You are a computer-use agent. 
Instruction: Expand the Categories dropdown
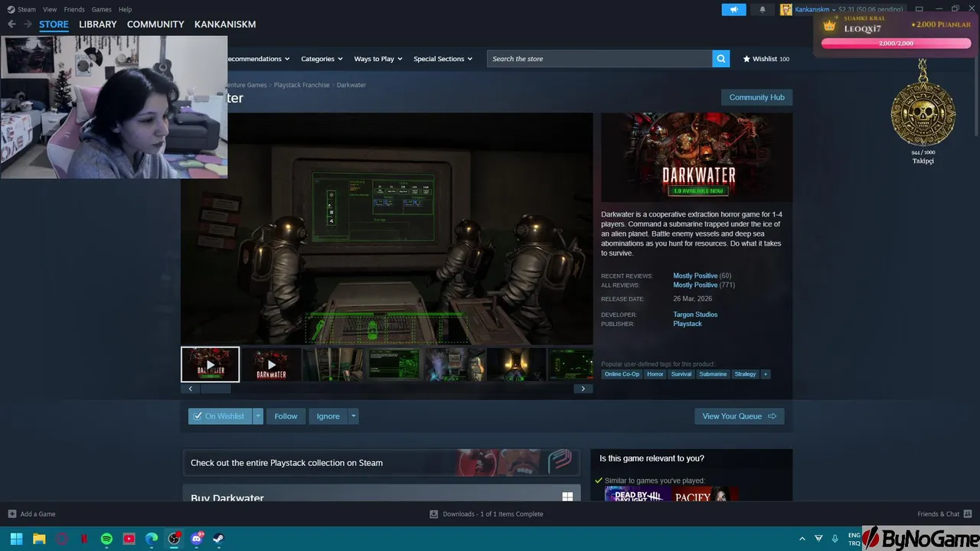point(322,59)
